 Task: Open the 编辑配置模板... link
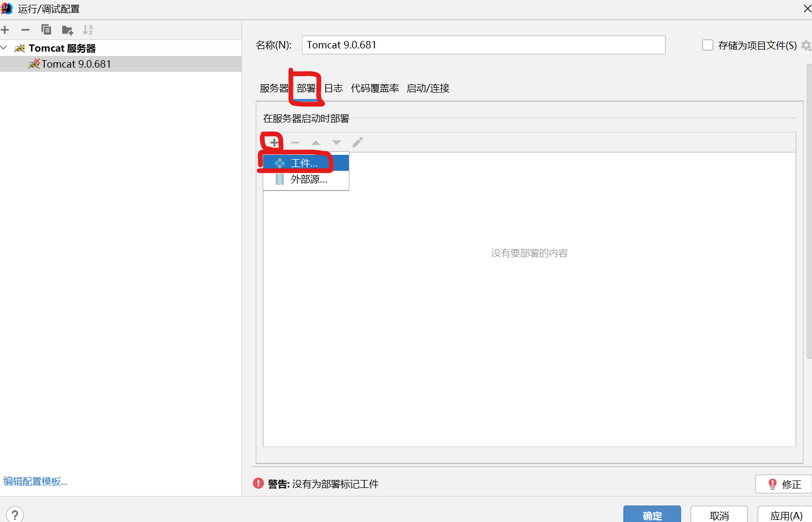tap(35, 482)
